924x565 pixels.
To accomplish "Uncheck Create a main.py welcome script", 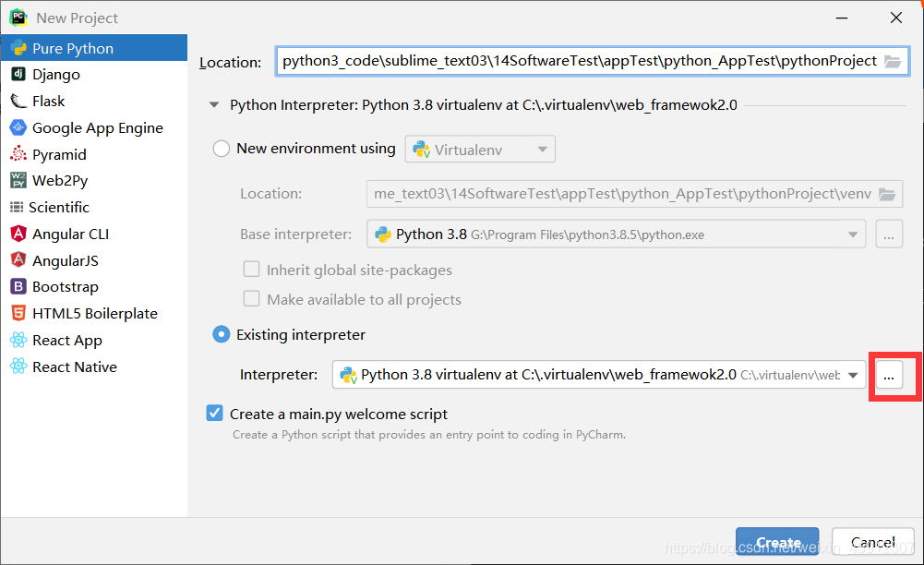I will [214, 413].
